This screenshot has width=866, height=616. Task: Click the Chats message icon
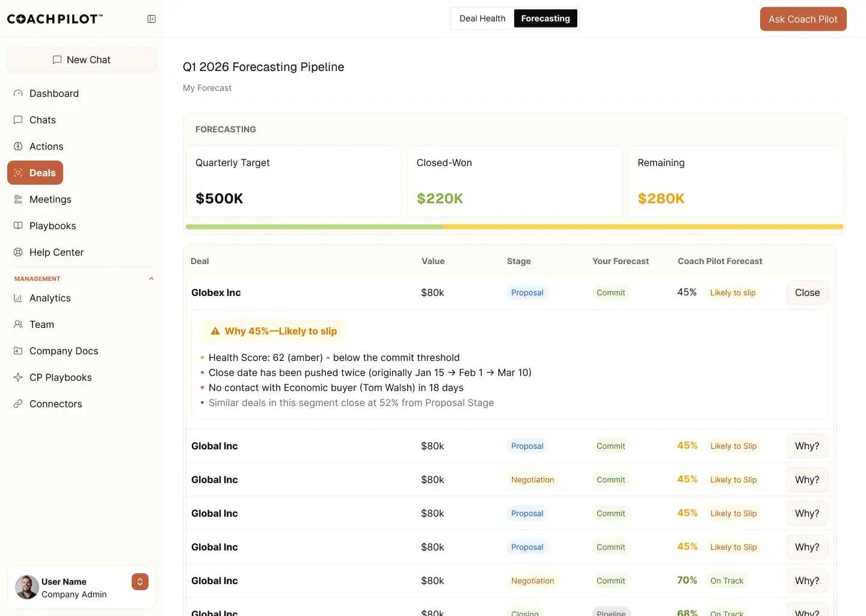(x=18, y=120)
